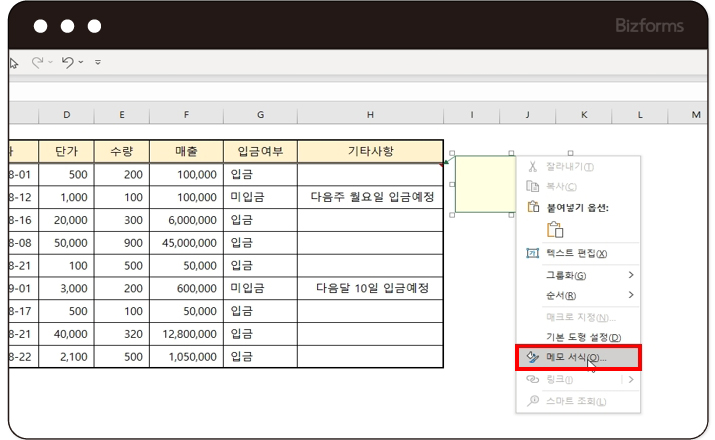Click the 입금여부 header cell
Image resolution: width=715 pixels, height=440 pixels.
point(260,152)
